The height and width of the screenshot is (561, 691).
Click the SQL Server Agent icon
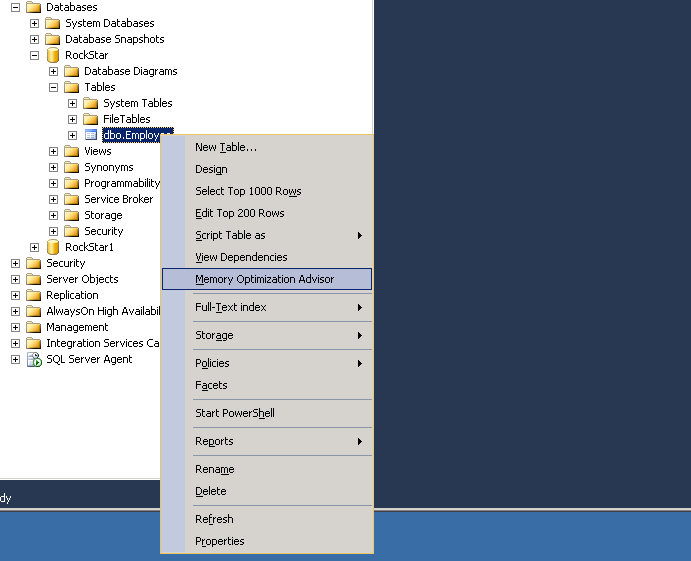[34, 359]
